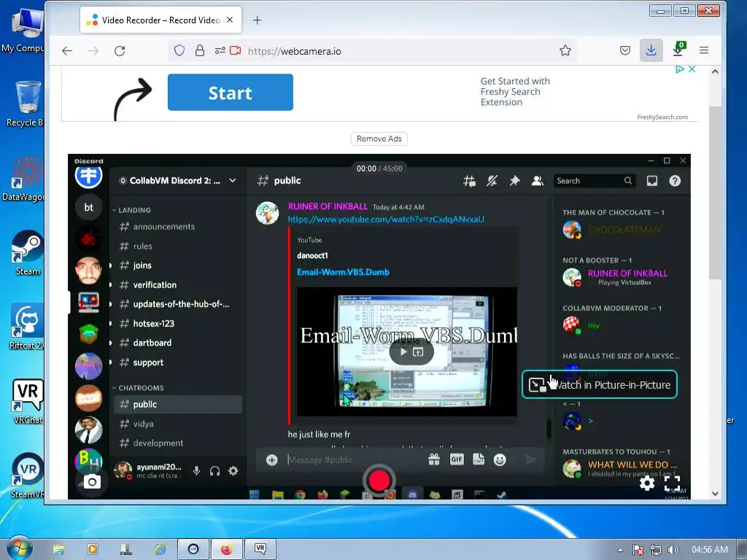Screen dimensions: 747x560
Task: Click the camera permission indicator in URL bar
Action: pyautogui.click(x=236, y=50)
